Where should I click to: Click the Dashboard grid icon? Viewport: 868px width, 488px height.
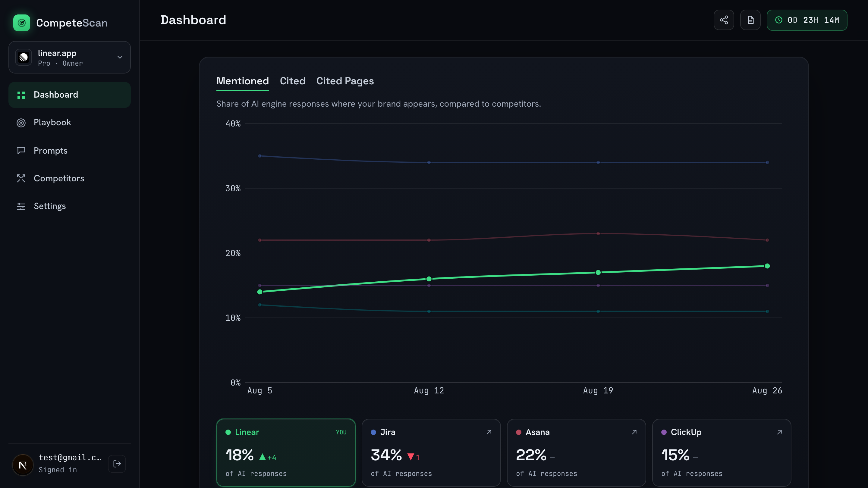[x=21, y=95]
